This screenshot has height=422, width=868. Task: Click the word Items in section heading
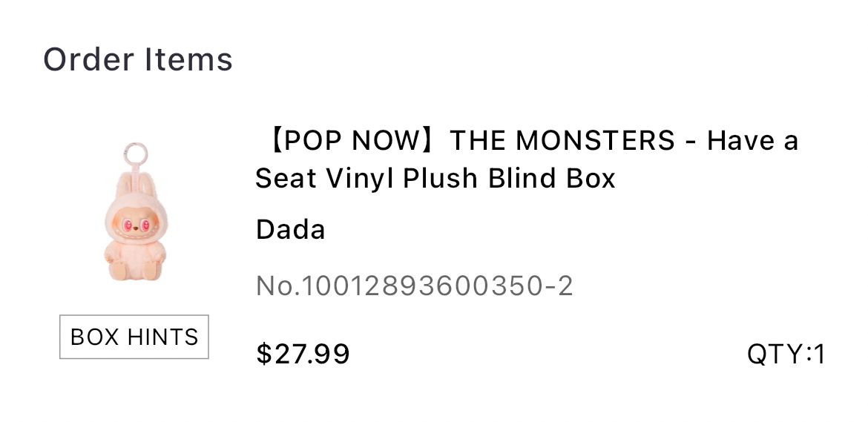[x=188, y=60]
